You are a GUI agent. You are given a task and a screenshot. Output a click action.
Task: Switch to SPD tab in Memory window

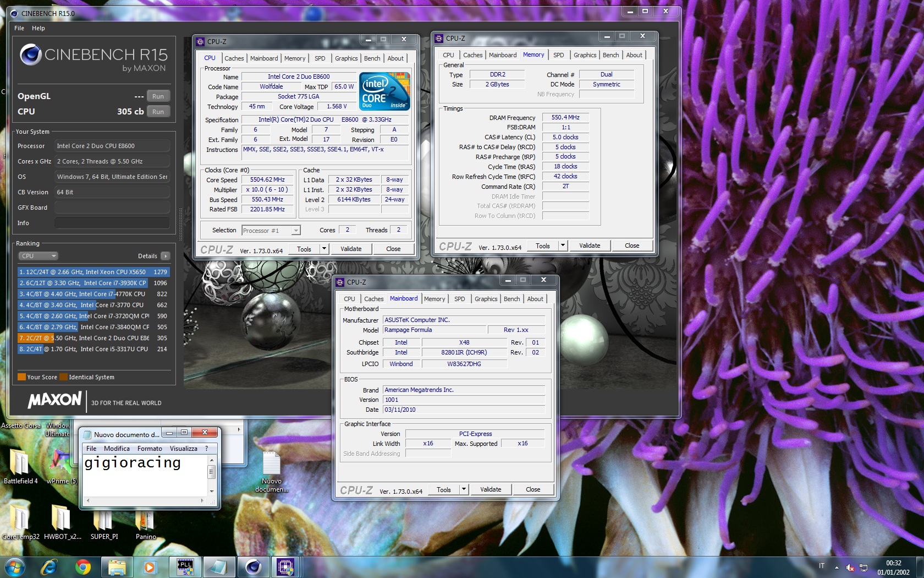[x=558, y=55]
